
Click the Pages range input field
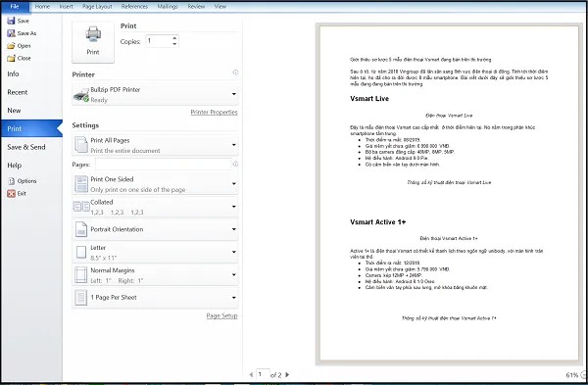(163, 165)
